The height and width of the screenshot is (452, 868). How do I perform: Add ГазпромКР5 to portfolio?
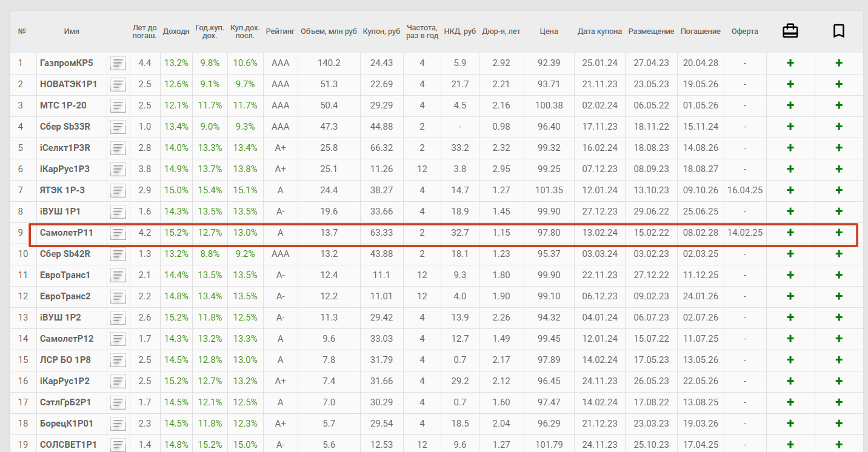790,63
